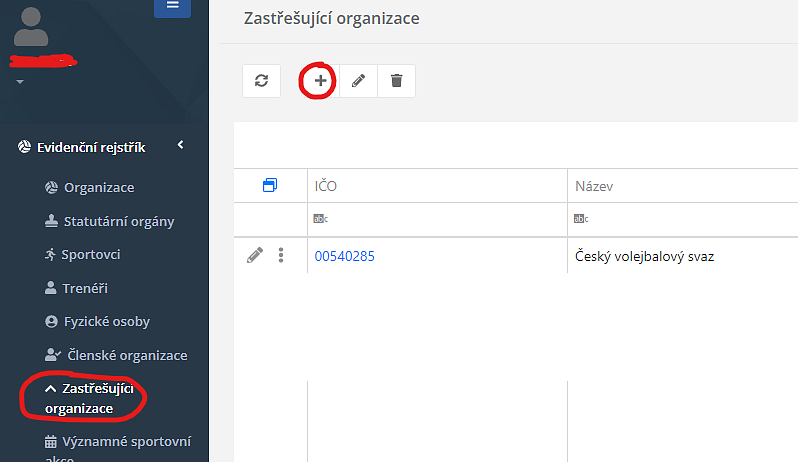Click the refresh icon in toolbar
This screenshot has height=462, width=798.
[x=261, y=81]
